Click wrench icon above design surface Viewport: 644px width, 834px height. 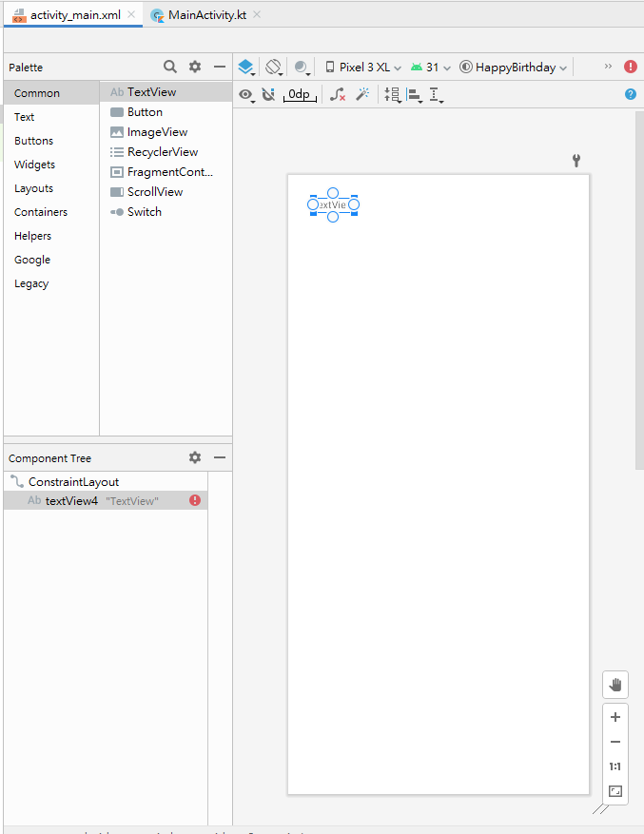click(x=576, y=160)
